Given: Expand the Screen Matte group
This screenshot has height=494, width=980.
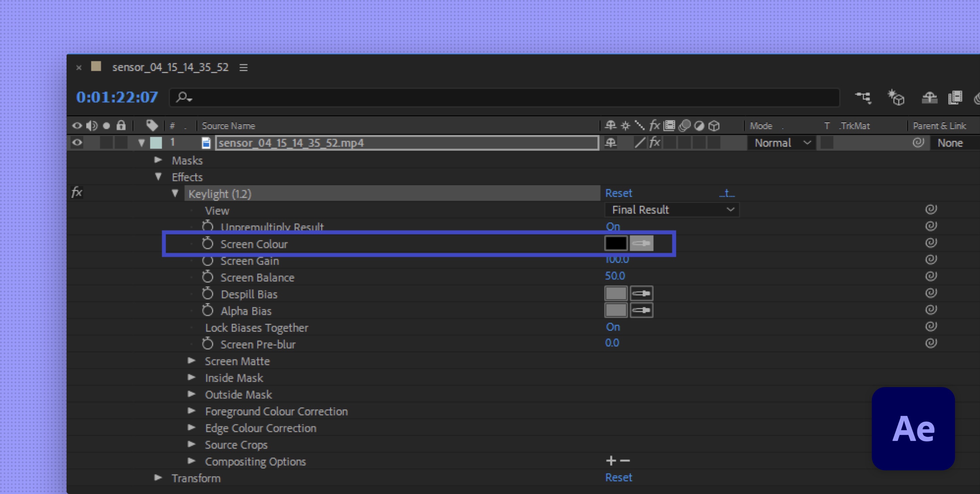Looking at the screenshot, I should pyautogui.click(x=192, y=361).
